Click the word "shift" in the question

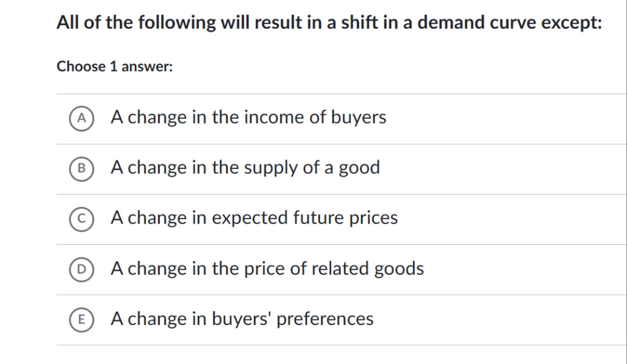point(359,23)
